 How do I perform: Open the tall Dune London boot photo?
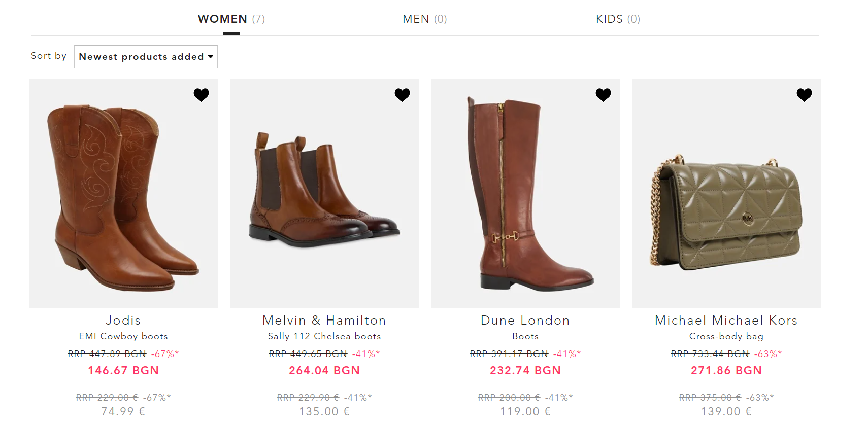pyautogui.click(x=525, y=198)
